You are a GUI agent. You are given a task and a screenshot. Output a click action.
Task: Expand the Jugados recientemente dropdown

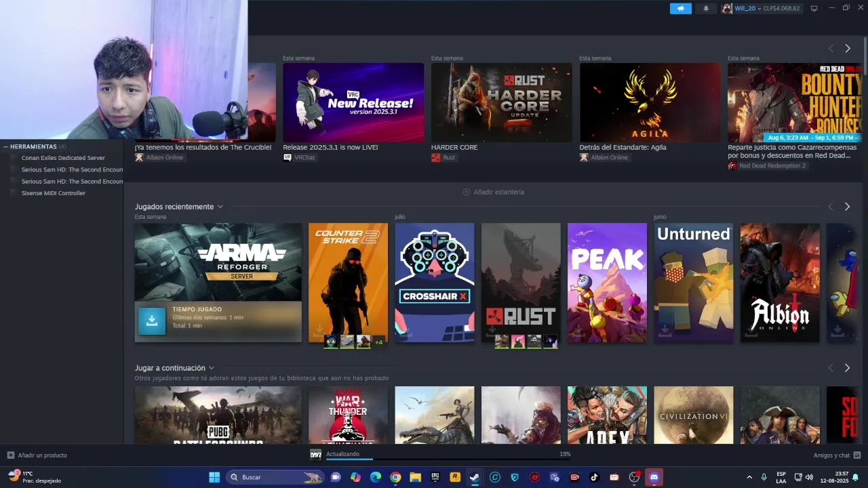220,207
